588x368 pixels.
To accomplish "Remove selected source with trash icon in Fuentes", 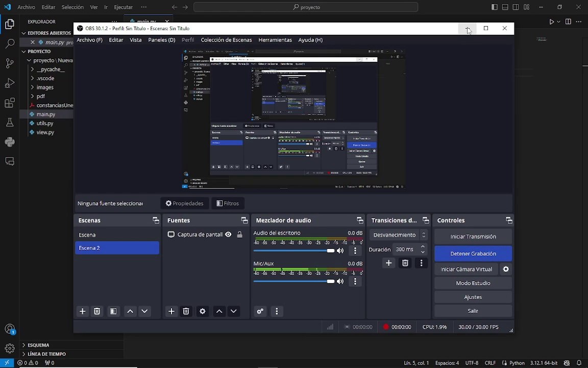I will point(186,311).
